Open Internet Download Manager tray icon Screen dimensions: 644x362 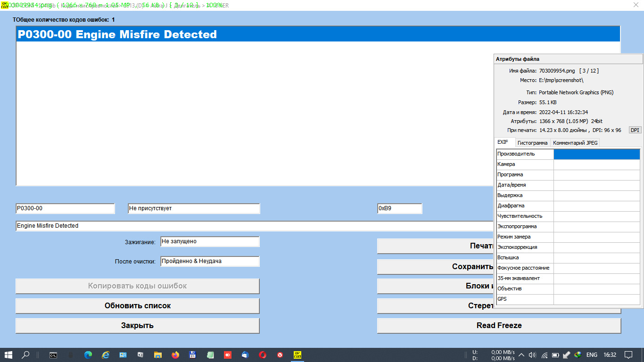(578, 355)
